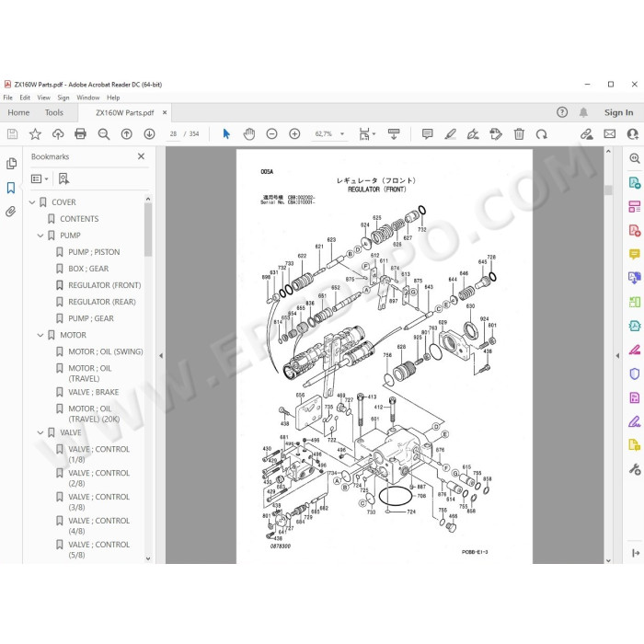Switch to the Home tab
Image resolution: width=644 pixels, height=644 pixels.
coord(18,112)
